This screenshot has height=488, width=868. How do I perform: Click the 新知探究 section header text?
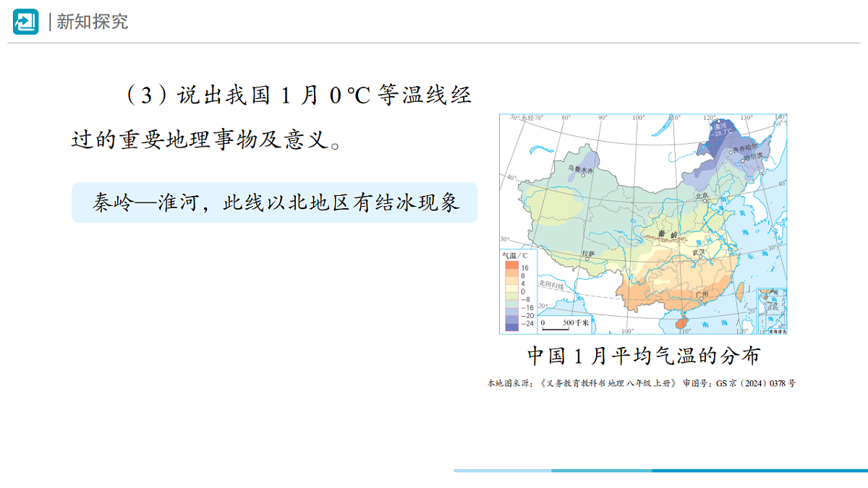pyautogui.click(x=92, y=22)
